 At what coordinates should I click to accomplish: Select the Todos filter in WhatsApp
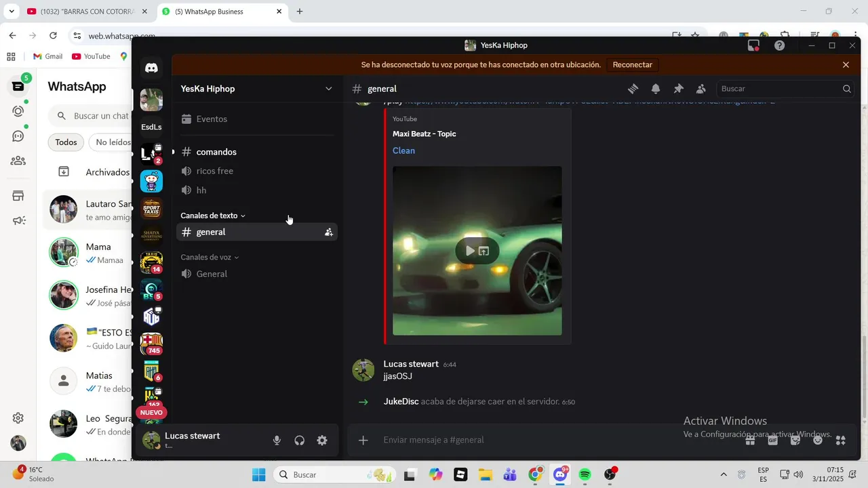(66, 142)
